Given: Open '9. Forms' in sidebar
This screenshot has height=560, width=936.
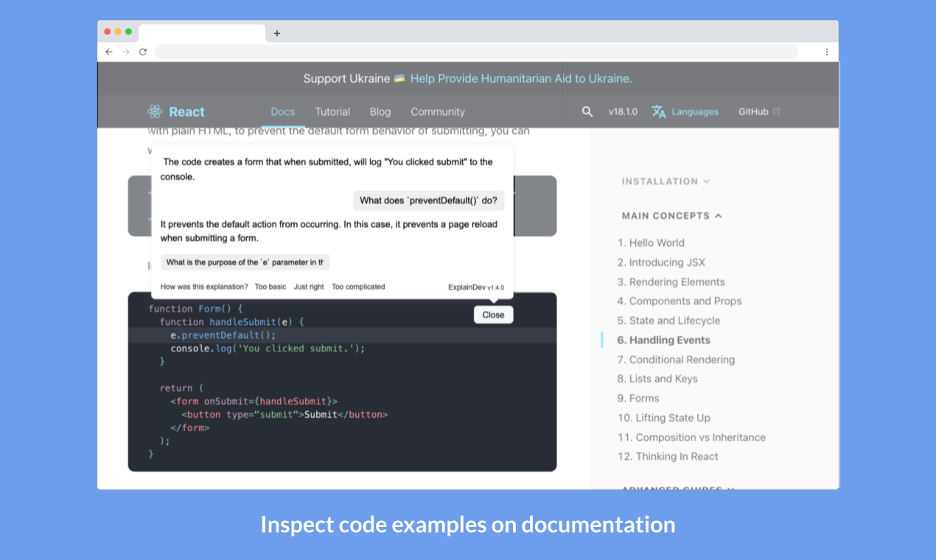Looking at the screenshot, I should 638,398.
